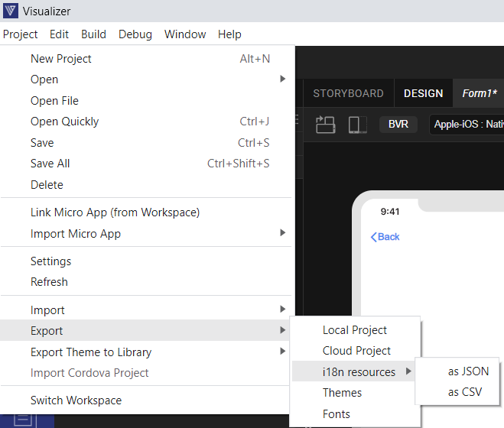
Task: Switch to the STORYBOARD tab
Action: [348, 93]
